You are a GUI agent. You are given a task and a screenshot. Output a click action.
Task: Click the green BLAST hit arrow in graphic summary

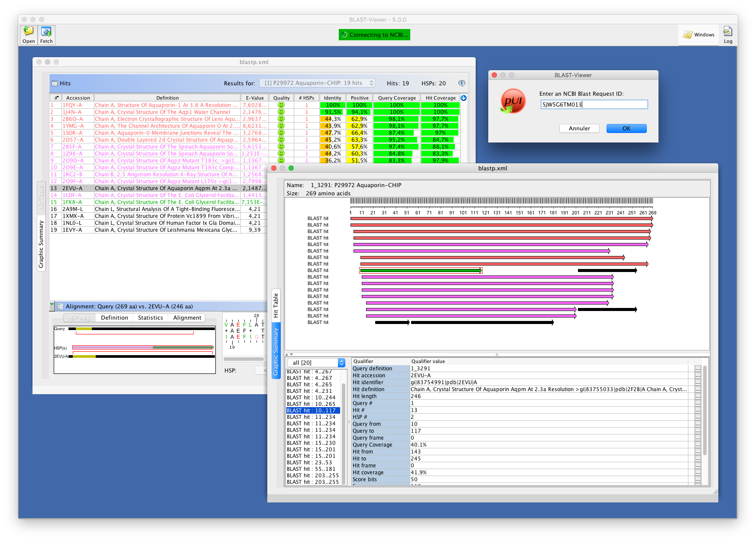click(x=421, y=270)
